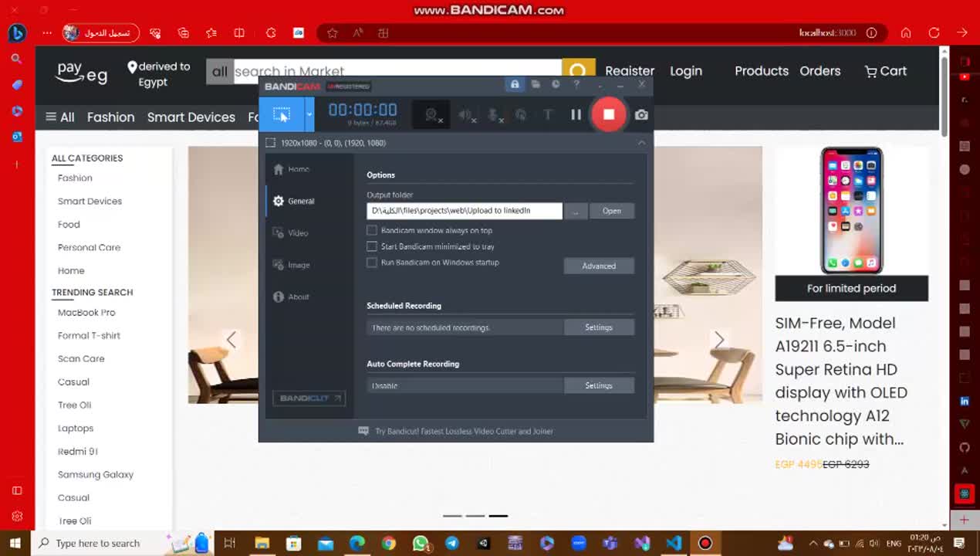The image size is (980, 556).
Task: Open the 'all' search category dropdown
Action: pyautogui.click(x=220, y=72)
